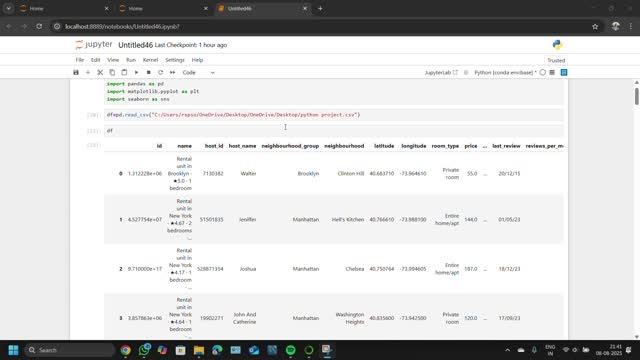Open the Windows Start menu
The width and height of the screenshot is (640, 360).
click(13, 350)
